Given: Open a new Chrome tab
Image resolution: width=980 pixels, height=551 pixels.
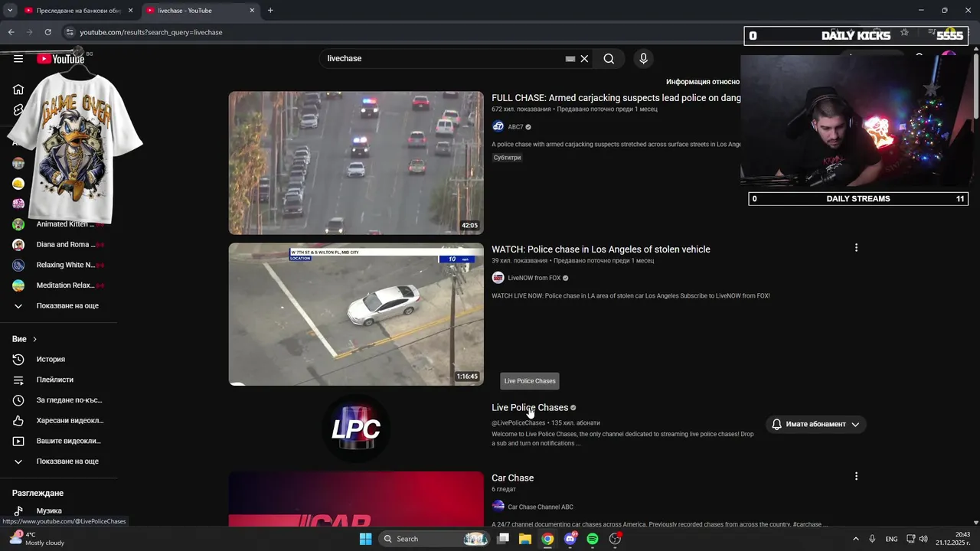Looking at the screenshot, I should pyautogui.click(x=270, y=11).
